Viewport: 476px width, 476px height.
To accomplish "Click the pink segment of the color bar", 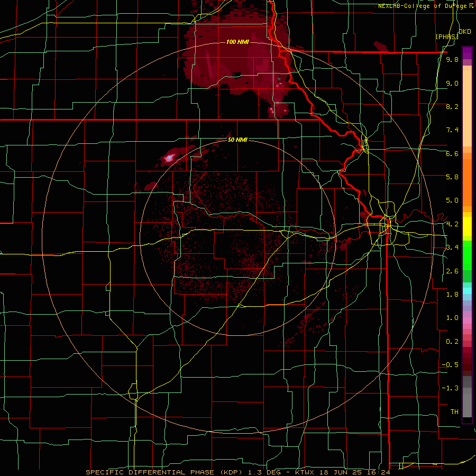I will click(x=467, y=321).
